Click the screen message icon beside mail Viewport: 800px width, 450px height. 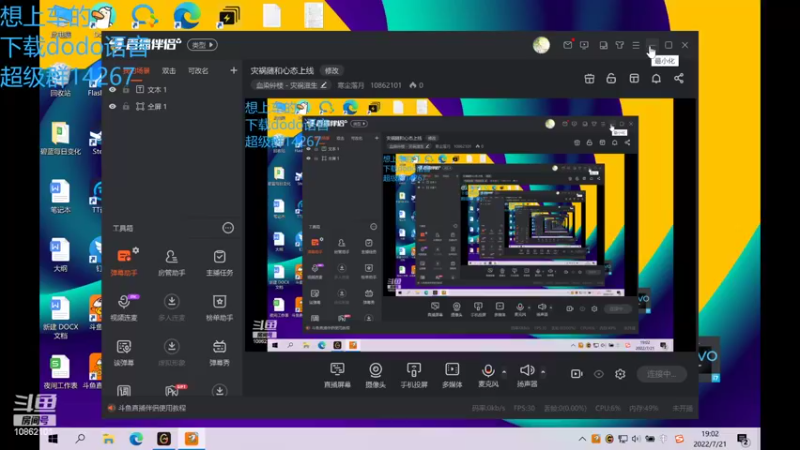tap(584, 45)
